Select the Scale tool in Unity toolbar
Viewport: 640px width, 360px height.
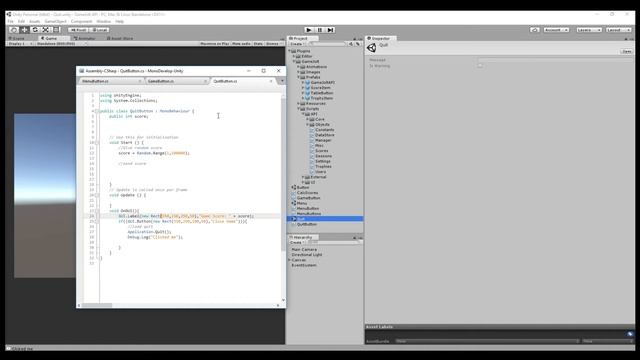coord(46,30)
